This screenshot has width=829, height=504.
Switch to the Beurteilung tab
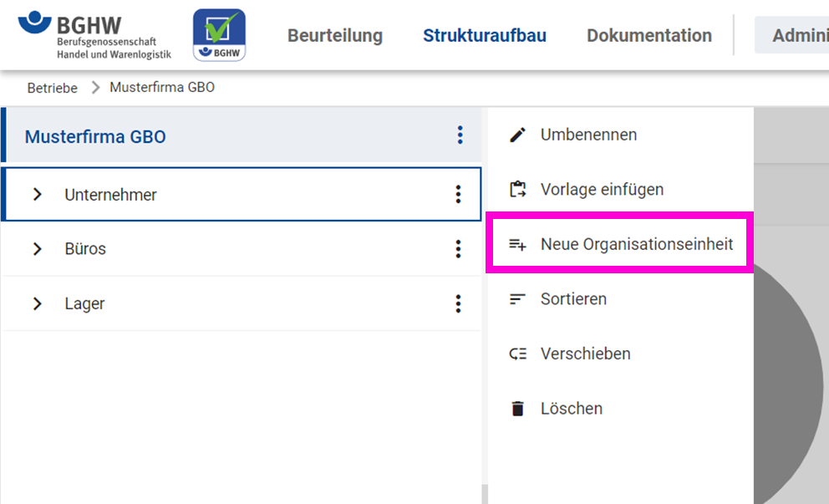pyautogui.click(x=334, y=35)
